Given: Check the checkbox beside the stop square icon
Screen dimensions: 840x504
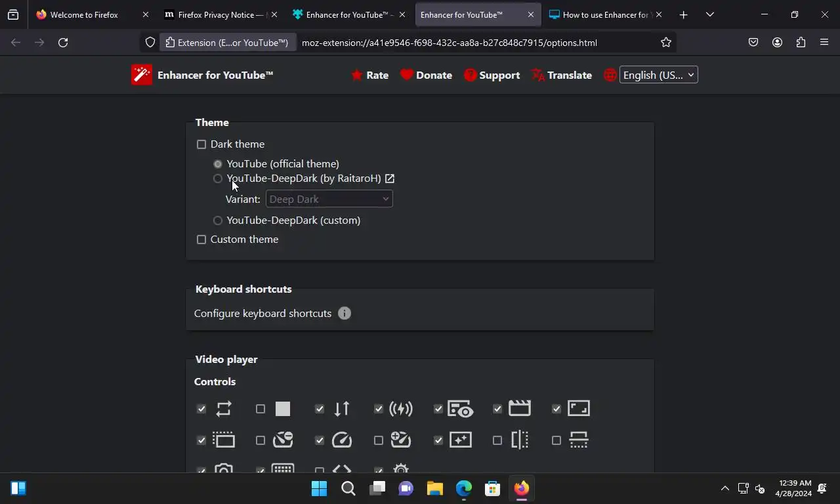Looking at the screenshot, I should pyautogui.click(x=261, y=409).
